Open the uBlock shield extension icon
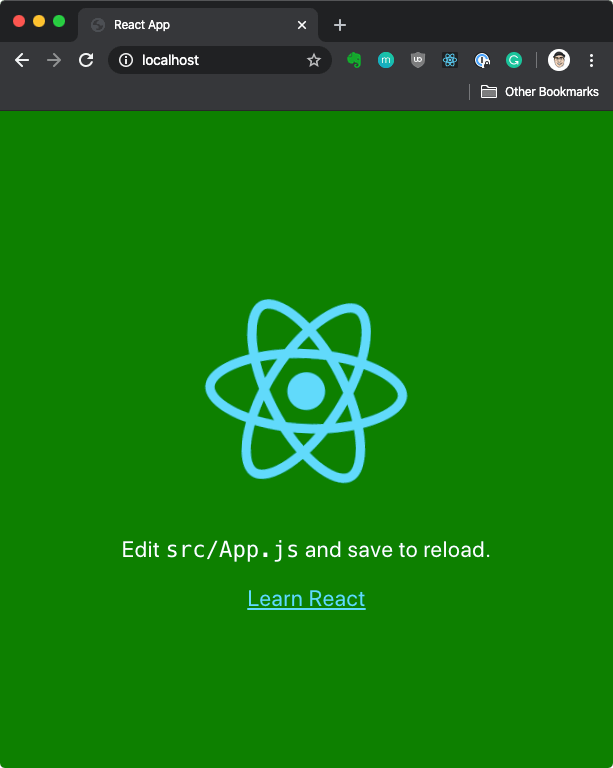Screen dimensions: 613x768 [418, 60]
